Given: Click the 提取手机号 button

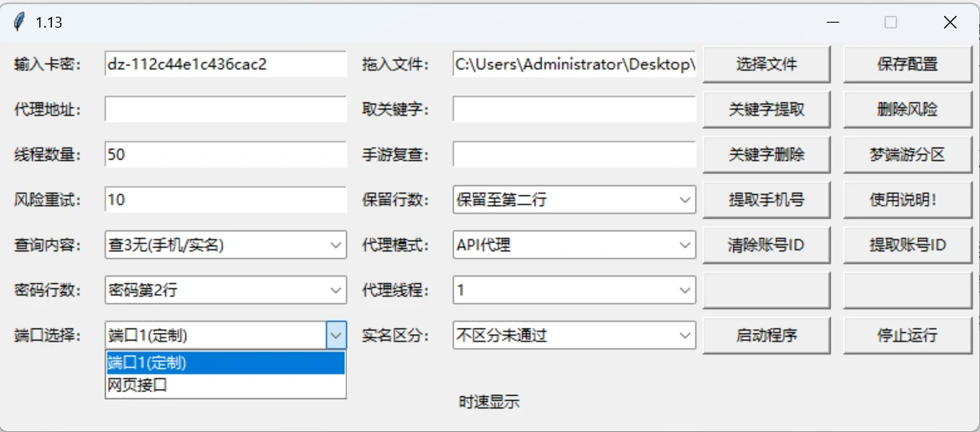Looking at the screenshot, I should click(766, 200).
